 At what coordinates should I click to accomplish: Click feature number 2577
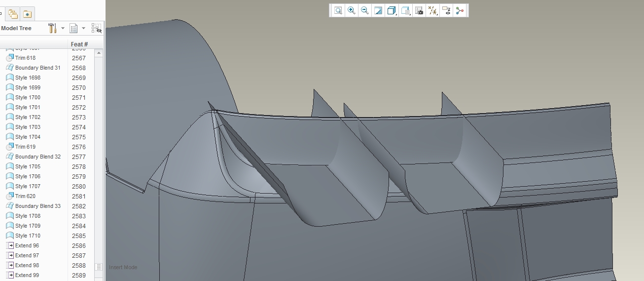pyautogui.click(x=79, y=157)
